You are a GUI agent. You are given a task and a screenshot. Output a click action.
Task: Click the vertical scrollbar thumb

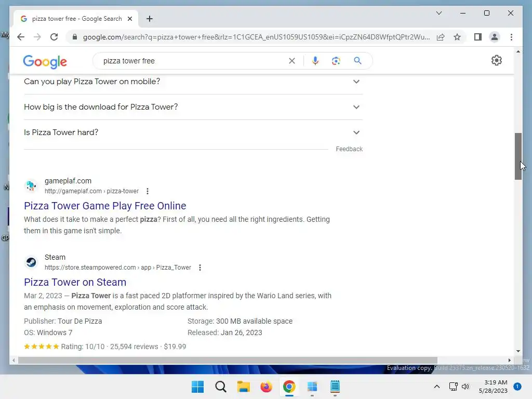(x=518, y=156)
